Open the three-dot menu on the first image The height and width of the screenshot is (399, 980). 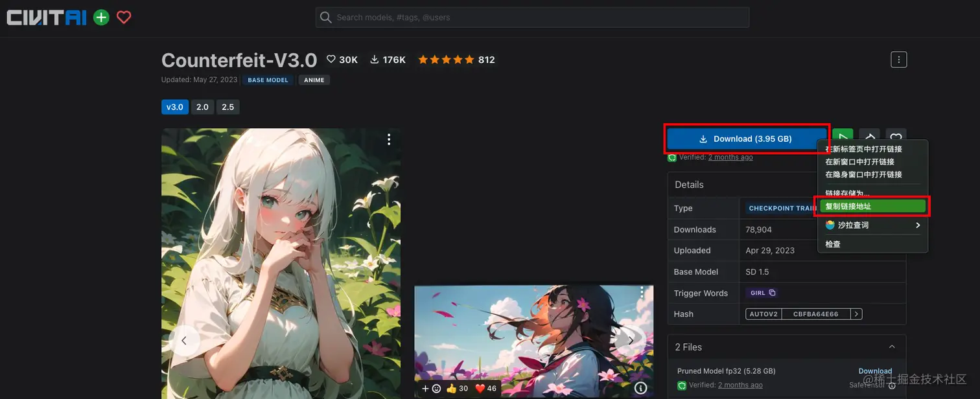389,139
